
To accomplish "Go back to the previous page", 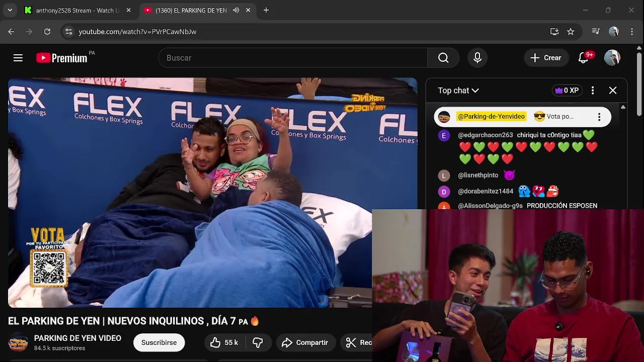I will pyautogui.click(x=11, y=31).
